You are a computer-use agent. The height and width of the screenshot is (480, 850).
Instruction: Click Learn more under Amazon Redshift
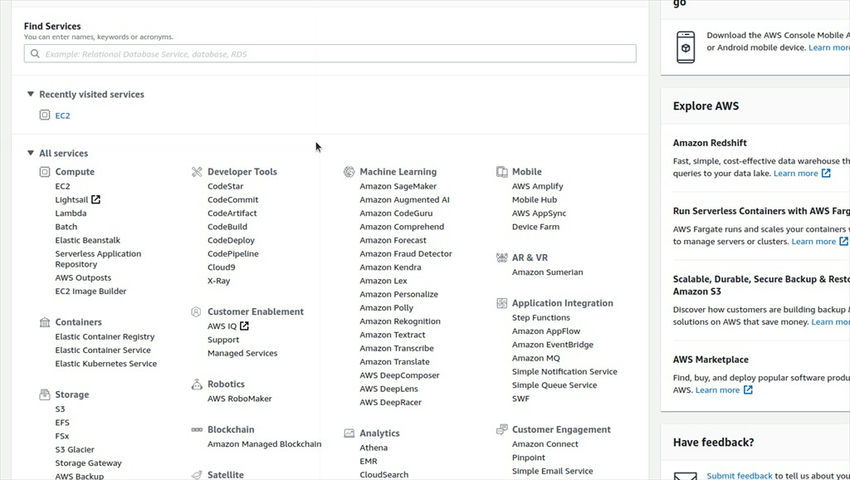coord(796,173)
